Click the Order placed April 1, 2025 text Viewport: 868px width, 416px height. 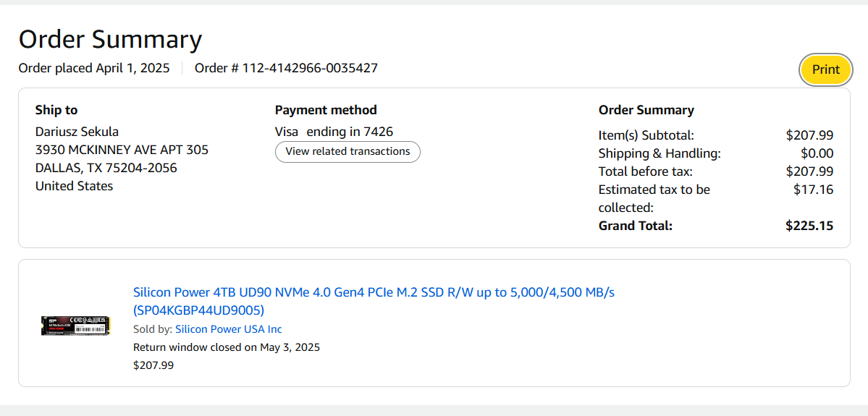tap(94, 68)
